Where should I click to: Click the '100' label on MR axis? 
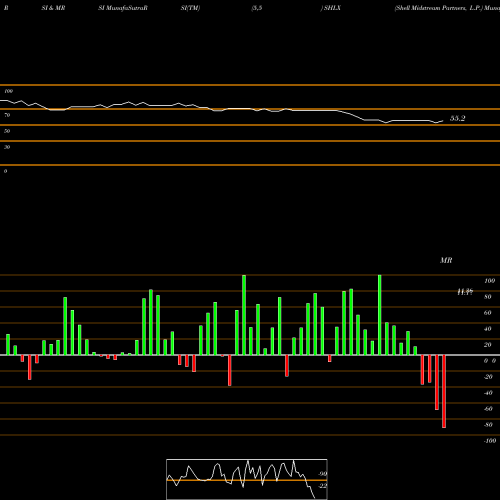pyautogui.click(x=490, y=281)
